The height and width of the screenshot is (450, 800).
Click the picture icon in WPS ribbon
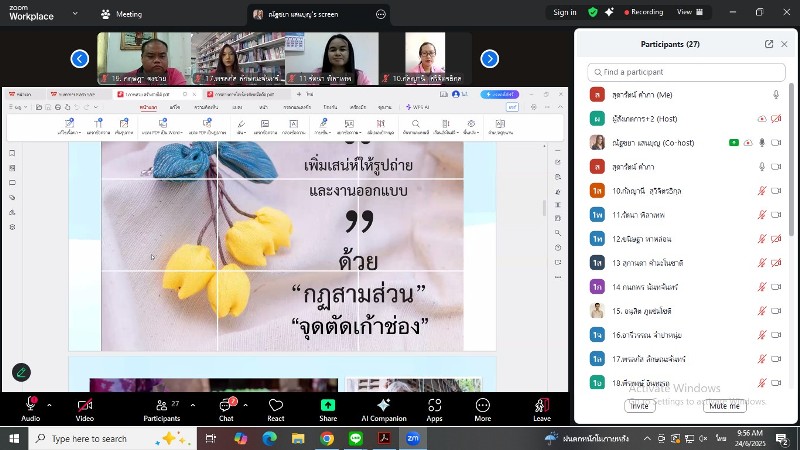[265, 124]
